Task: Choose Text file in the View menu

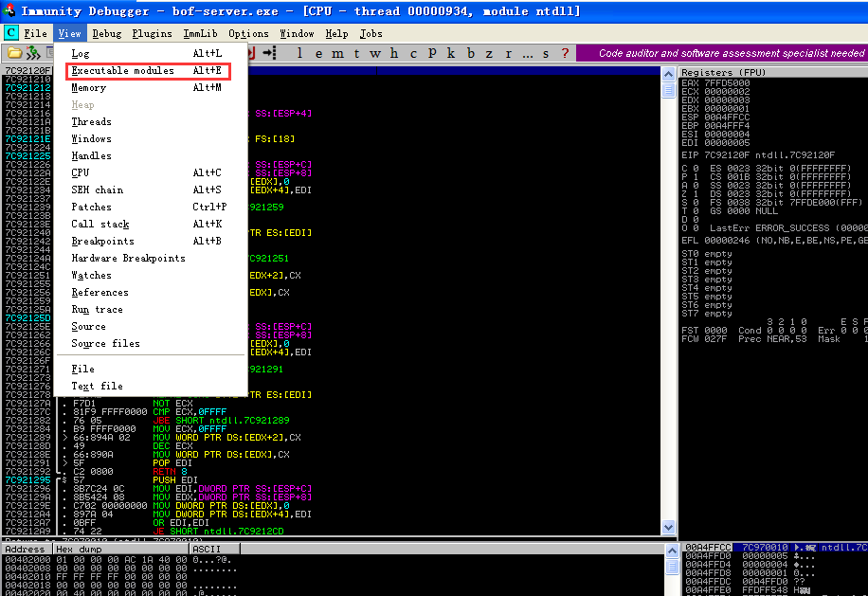Action: tap(151, 387)
